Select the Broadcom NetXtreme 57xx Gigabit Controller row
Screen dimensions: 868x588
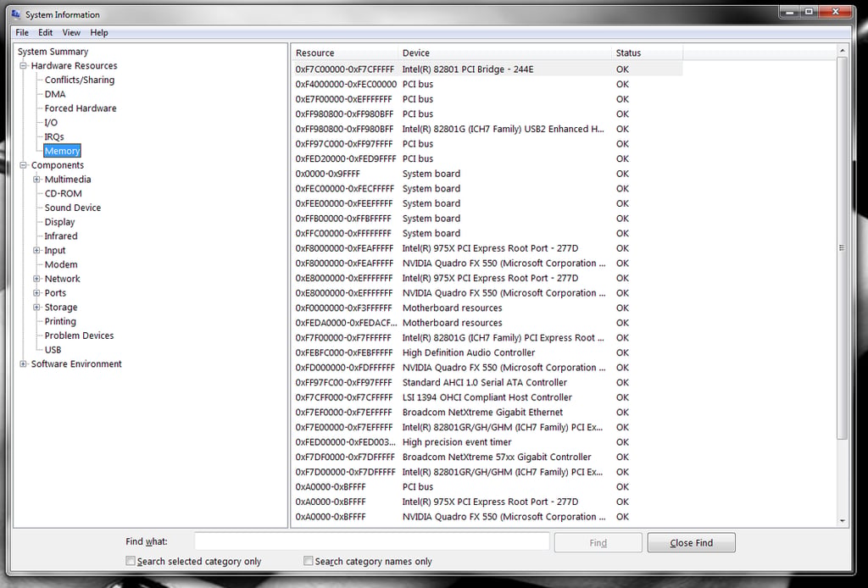(487, 457)
